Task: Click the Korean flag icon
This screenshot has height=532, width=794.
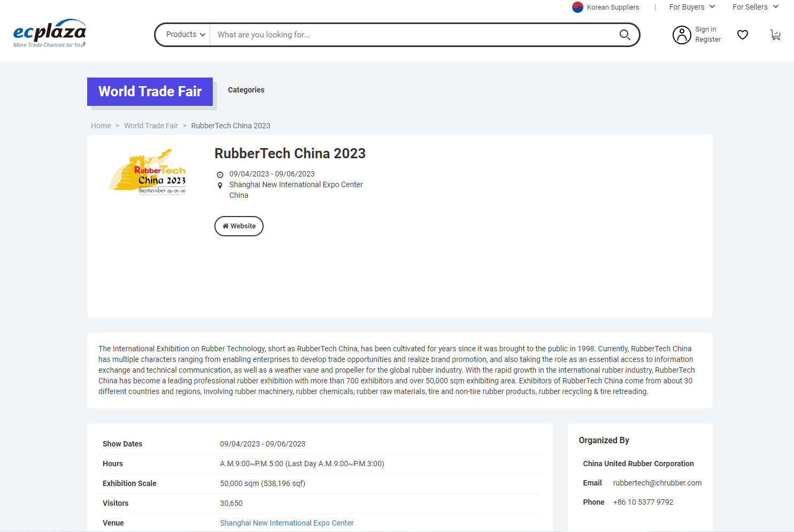Action: (577, 7)
